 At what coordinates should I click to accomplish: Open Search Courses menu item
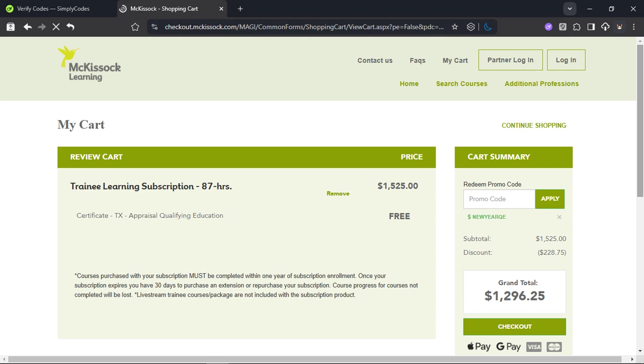[x=462, y=83]
